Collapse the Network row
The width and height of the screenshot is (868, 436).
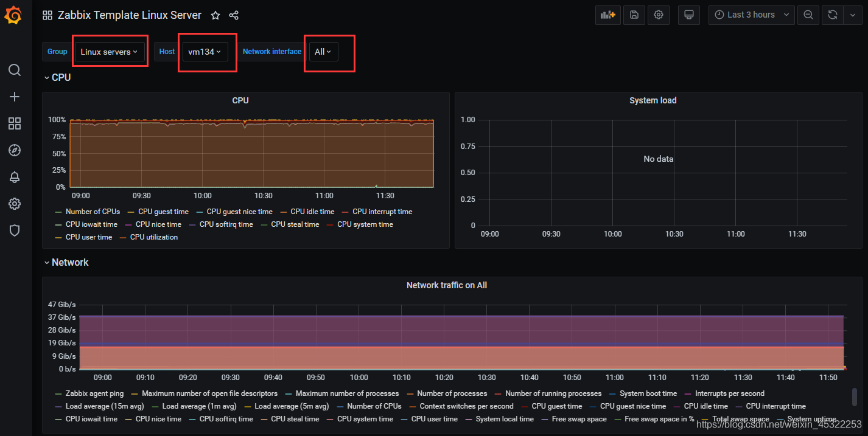click(66, 262)
